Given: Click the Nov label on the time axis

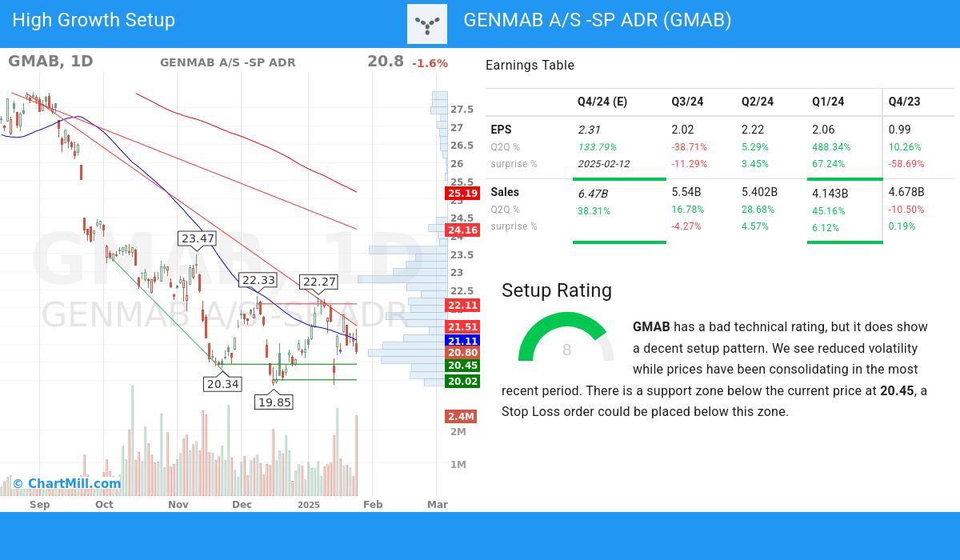Looking at the screenshot, I should [178, 504].
